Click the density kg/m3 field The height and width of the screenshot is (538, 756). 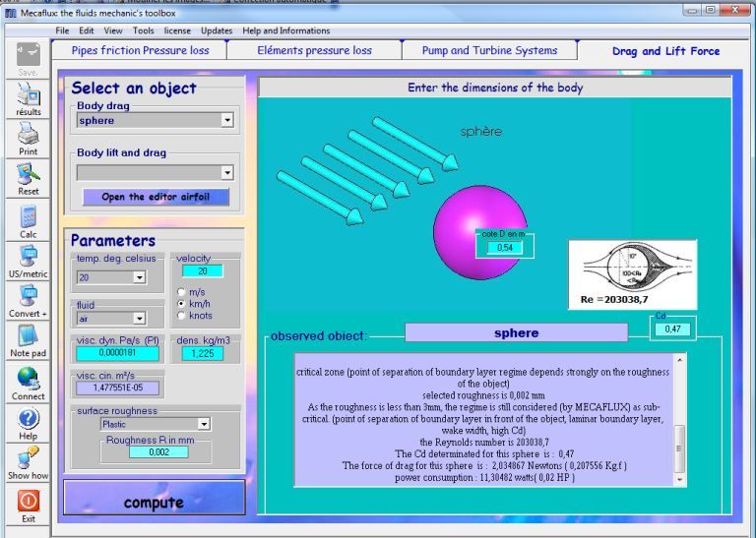203,353
